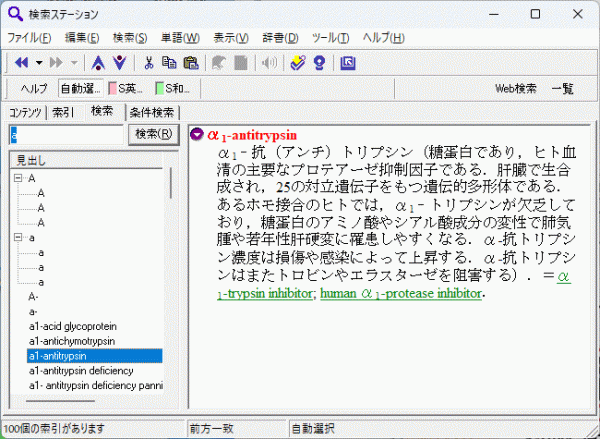The width and height of the screenshot is (600, 439).
Task: Collapse the α1-antitrypsin entry with purple arrow
Action: pos(197,135)
